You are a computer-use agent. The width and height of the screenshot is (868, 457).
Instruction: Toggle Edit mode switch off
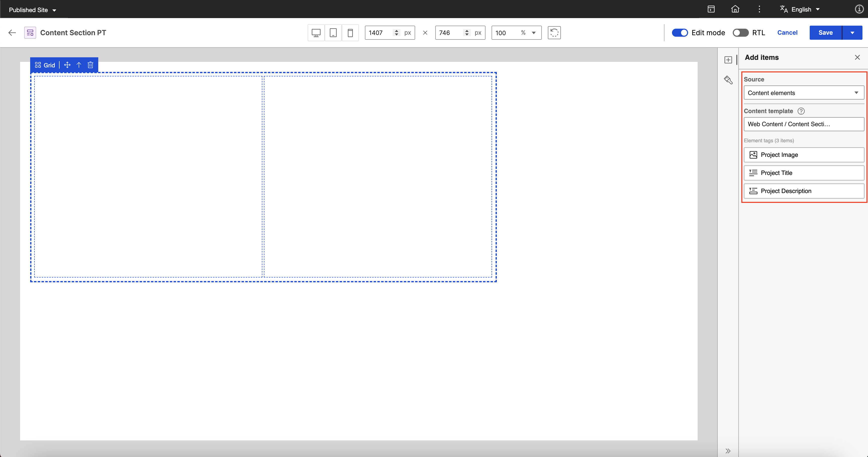pyautogui.click(x=680, y=33)
